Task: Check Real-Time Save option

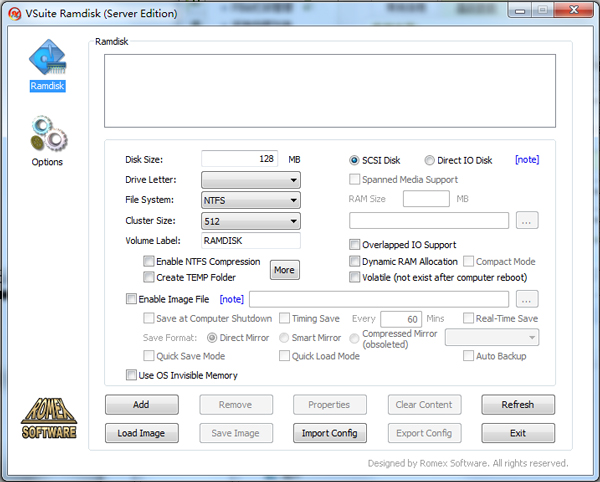Action: tap(468, 318)
